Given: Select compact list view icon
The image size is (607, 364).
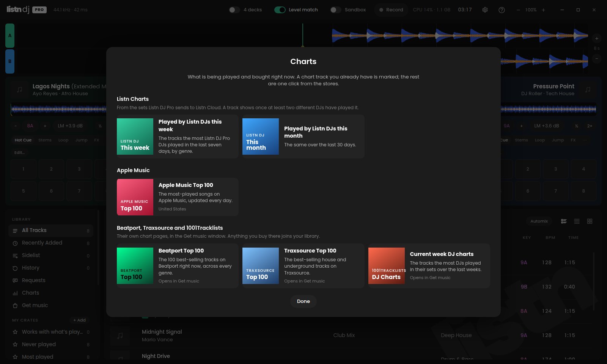Looking at the screenshot, I should [x=577, y=221].
